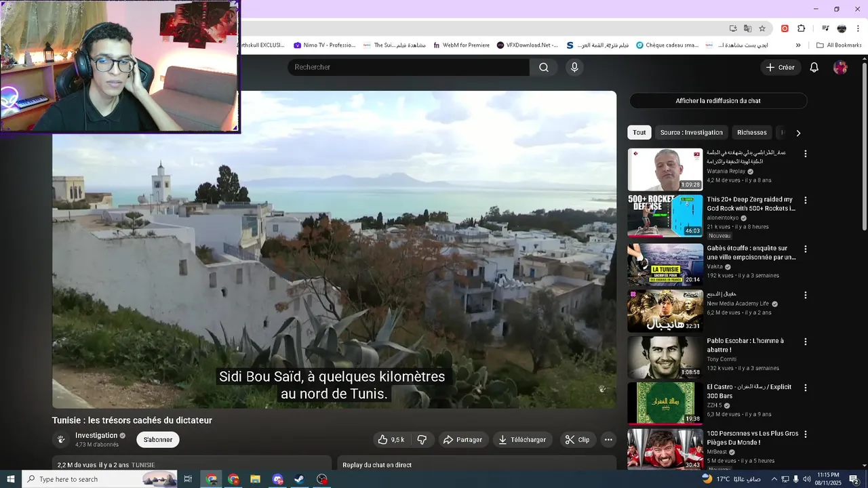868x488 pixels.
Task: Click Afficher la rediffusion du chat
Action: [718, 101]
